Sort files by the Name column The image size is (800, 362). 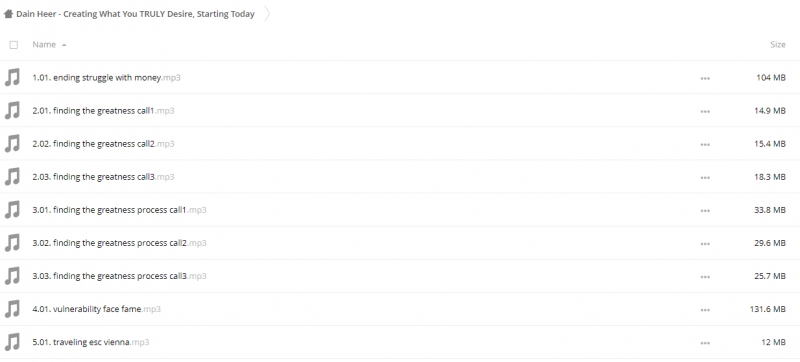pos(44,44)
